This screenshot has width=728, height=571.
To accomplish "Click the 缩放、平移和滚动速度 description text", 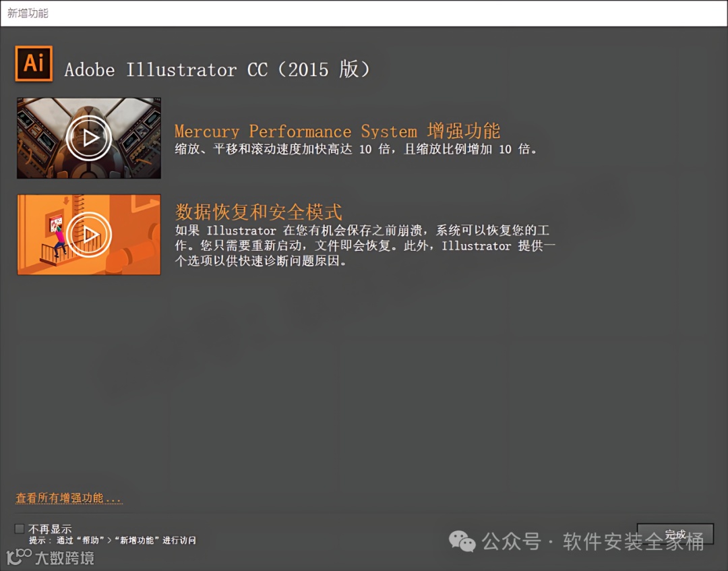I will [356, 150].
